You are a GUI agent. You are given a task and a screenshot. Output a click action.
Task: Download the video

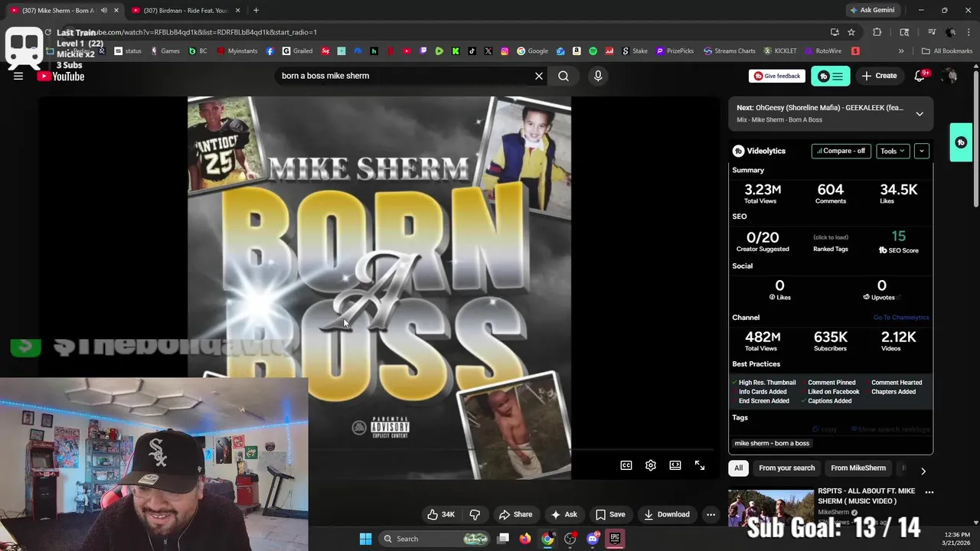coord(667,514)
